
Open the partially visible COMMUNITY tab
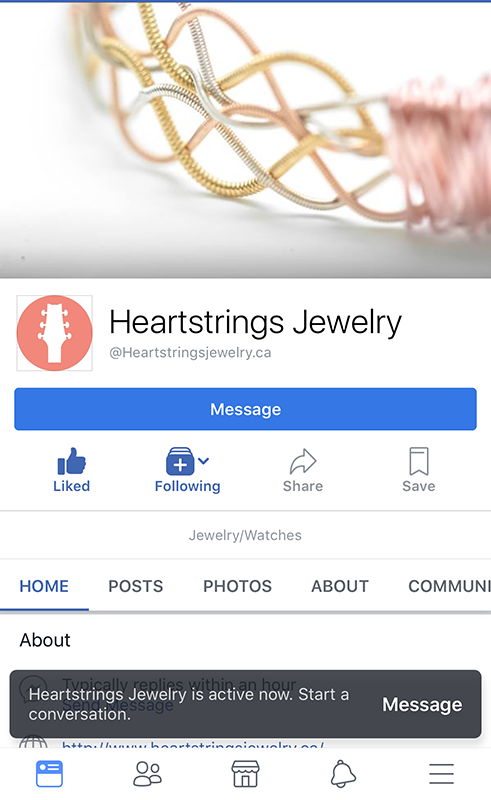click(449, 586)
